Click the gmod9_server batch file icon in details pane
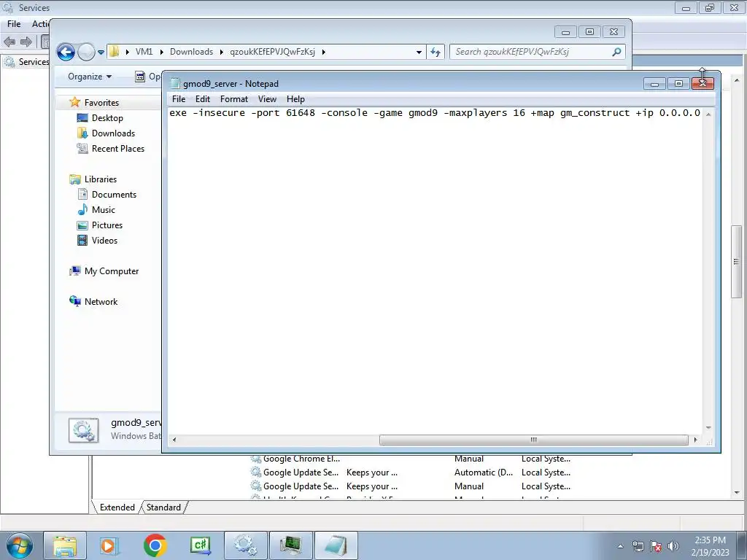This screenshot has width=747, height=560. [x=83, y=430]
